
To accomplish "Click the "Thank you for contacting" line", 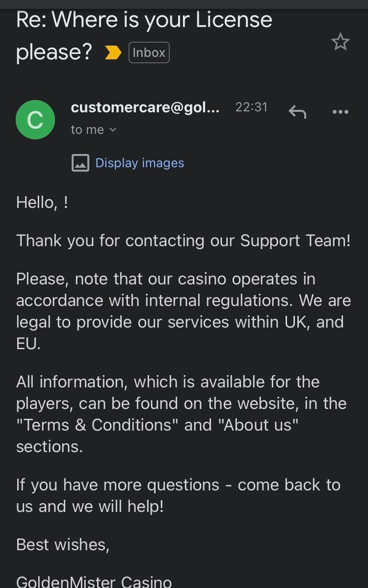I will [183, 240].
